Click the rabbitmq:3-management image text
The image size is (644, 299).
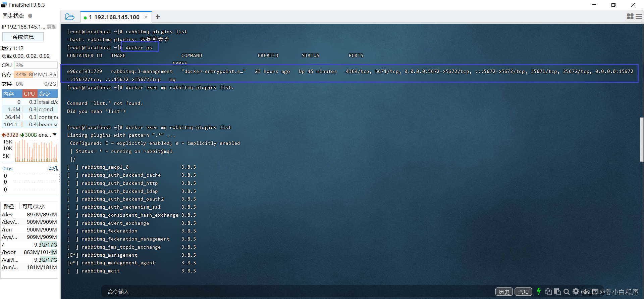pos(142,71)
